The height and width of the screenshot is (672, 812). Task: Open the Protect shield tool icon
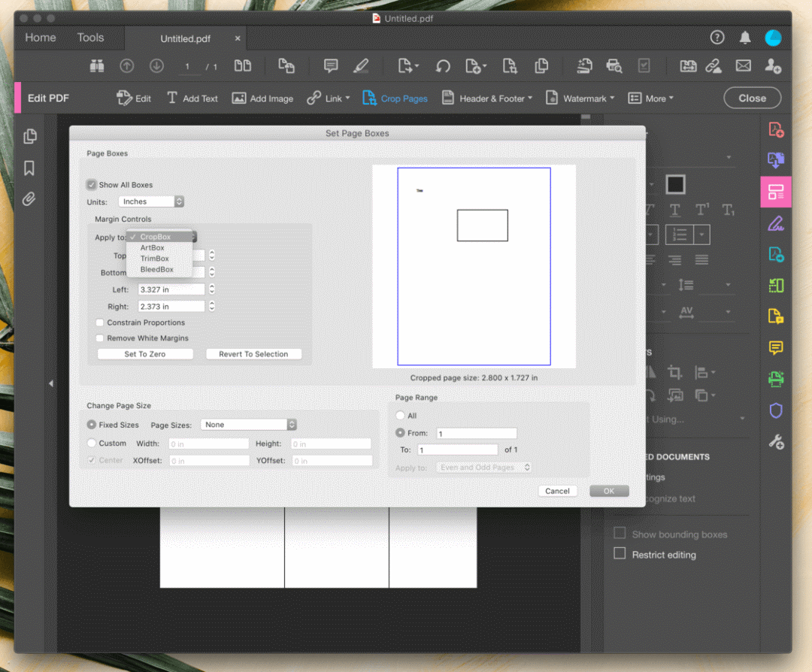776,410
